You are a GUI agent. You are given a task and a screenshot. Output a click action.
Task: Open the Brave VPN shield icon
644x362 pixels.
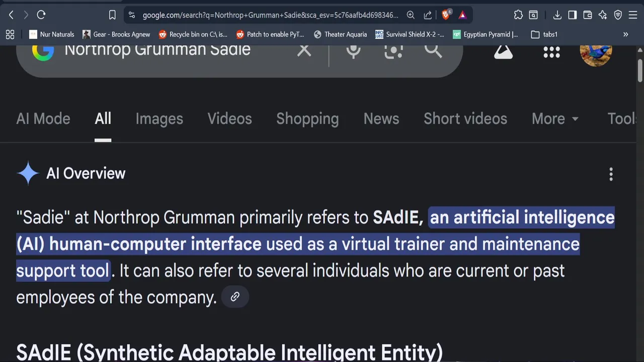click(x=618, y=15)
